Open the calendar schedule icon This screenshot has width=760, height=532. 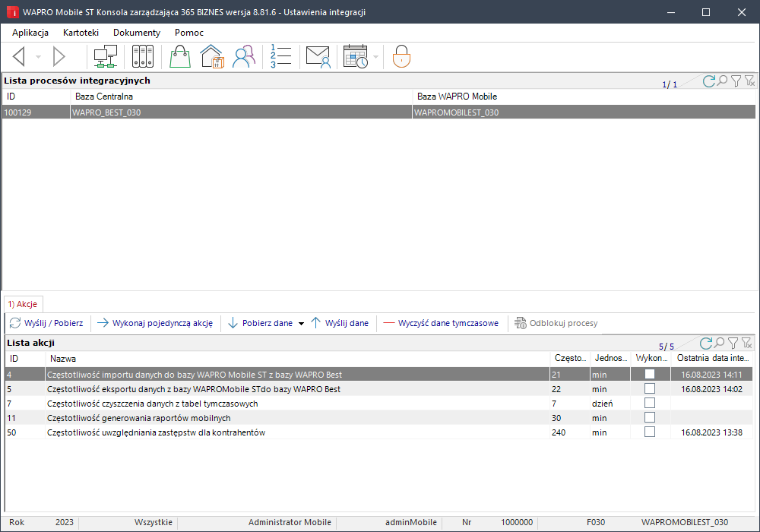coord(355,57)
